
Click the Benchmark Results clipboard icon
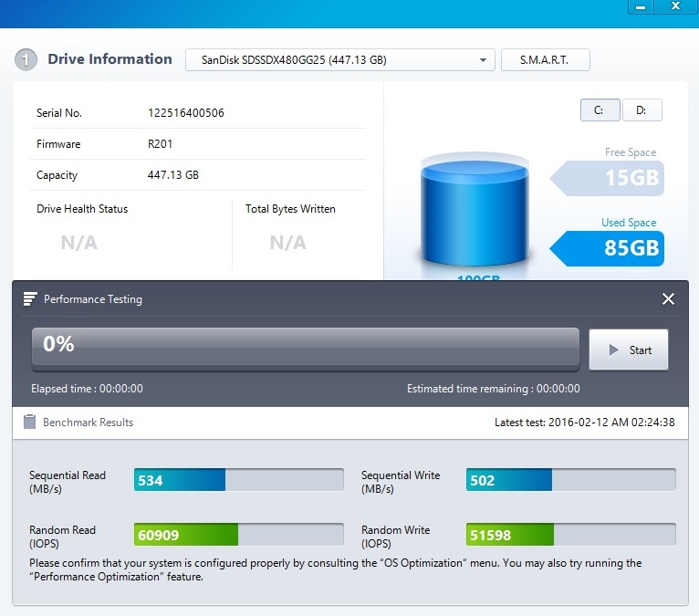tap(29, 422)
